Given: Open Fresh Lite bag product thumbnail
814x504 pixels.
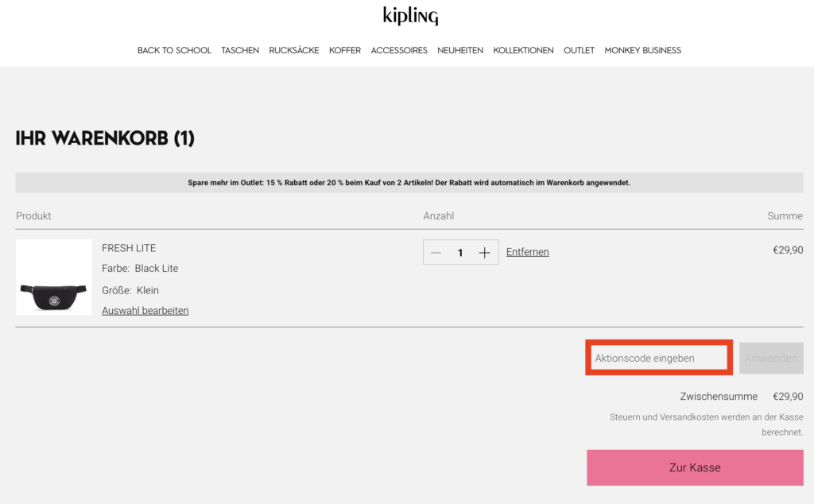Looking at the screenshot, I should click(54, 277).
